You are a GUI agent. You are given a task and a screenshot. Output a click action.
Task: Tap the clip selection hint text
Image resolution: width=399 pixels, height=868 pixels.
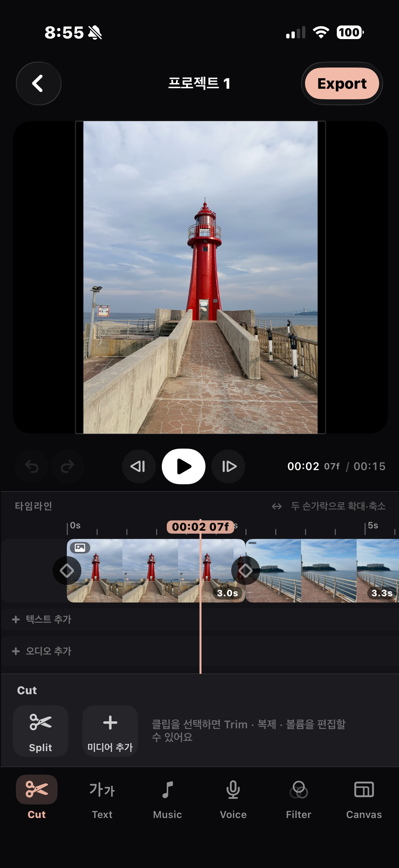(x=248, y=731)
